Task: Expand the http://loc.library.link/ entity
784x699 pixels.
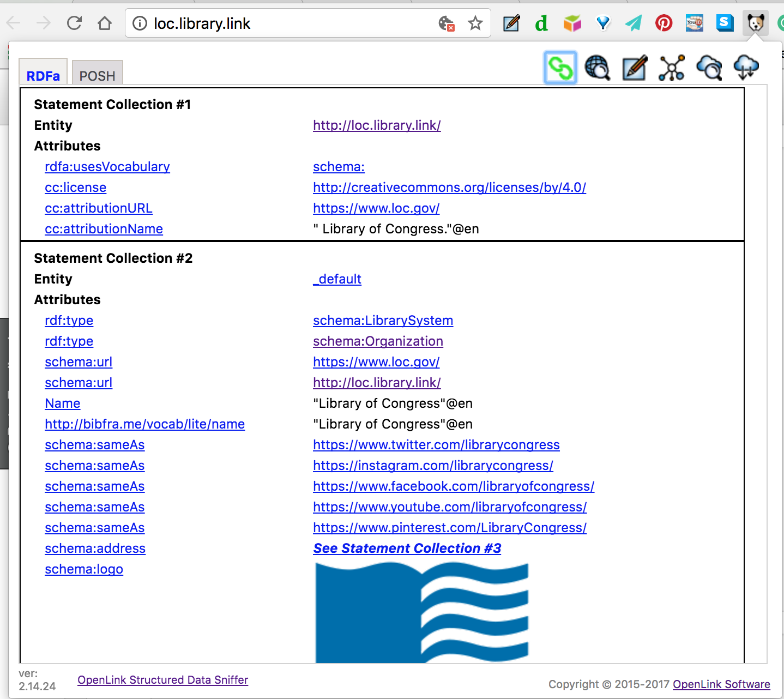Action: pyautogui.click(x=376, y=125)
